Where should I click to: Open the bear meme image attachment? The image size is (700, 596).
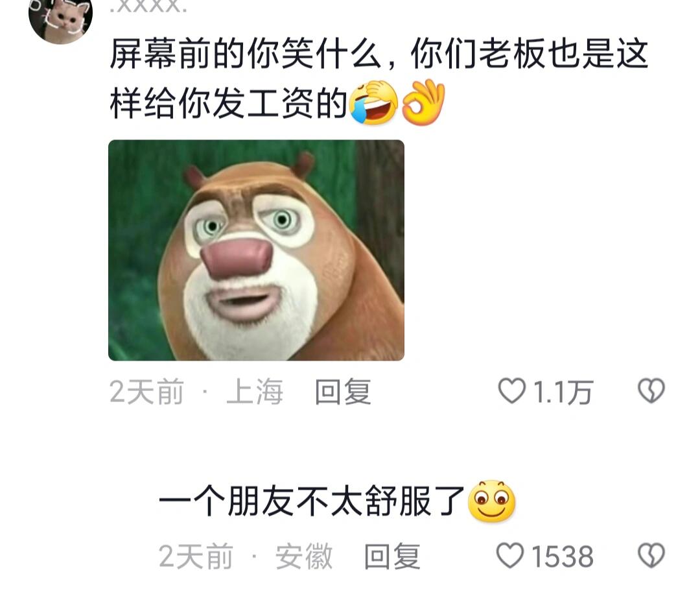pos(256,250)
